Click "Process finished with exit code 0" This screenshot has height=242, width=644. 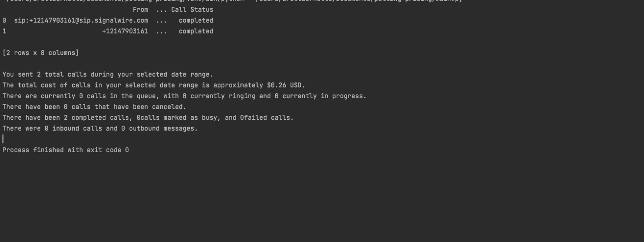pyautogui.click(x=65, y=150)
